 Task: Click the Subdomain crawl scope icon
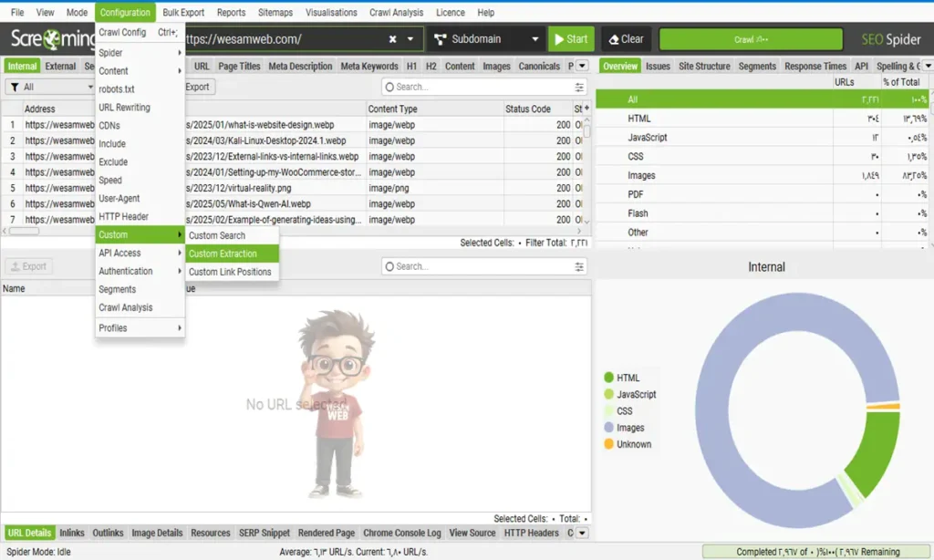[441, 40]
